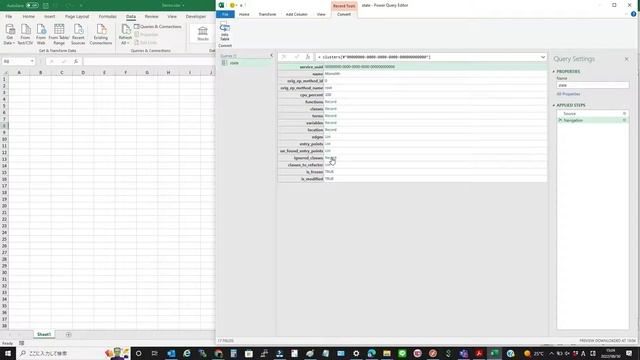Select the Navigation applied step
Image resolution: width=640 pixels, height=360 pixels.
point(573,120)
